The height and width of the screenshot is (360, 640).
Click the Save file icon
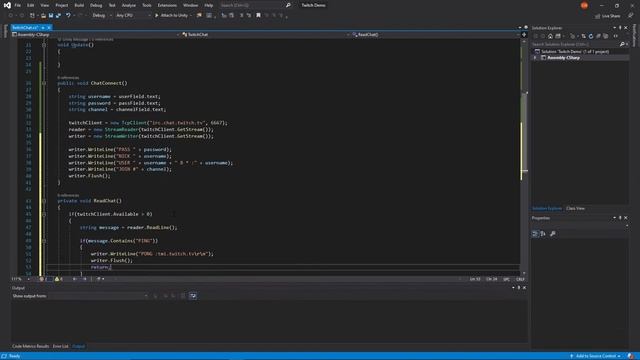[x=51, y=16]
